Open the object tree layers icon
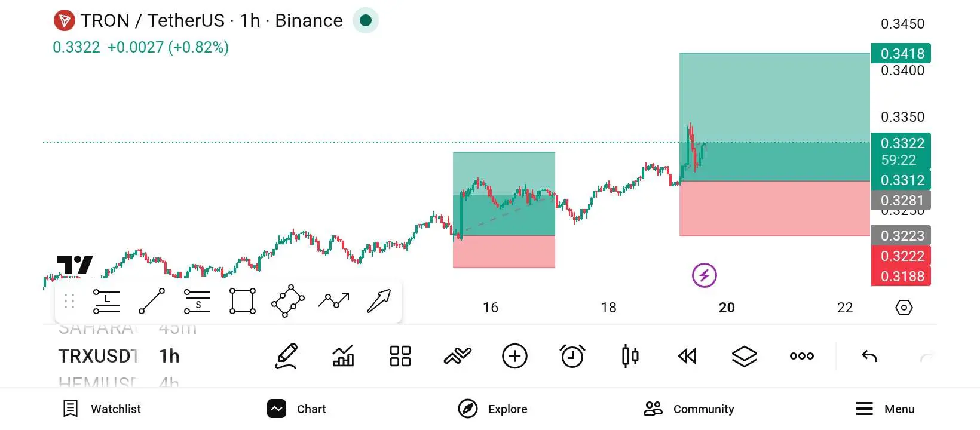The height and width of the screenshot is (430, 980). tap(744, 357)
